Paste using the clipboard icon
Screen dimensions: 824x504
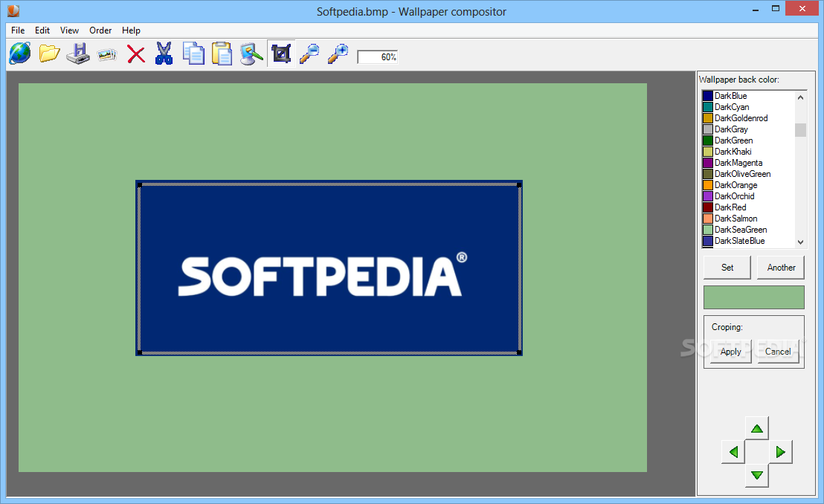[222, 54]
